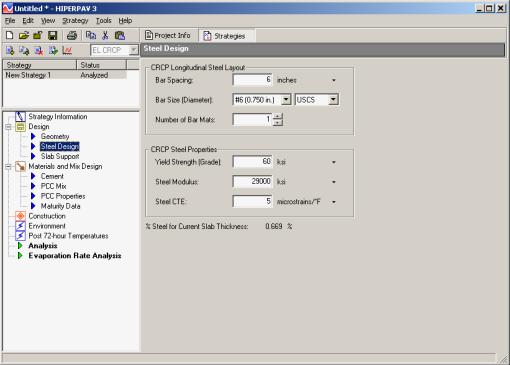Viewport: 510px width, 365px height.
Task: Switch to the Project Info tab
Action: (x=168, y=35)
